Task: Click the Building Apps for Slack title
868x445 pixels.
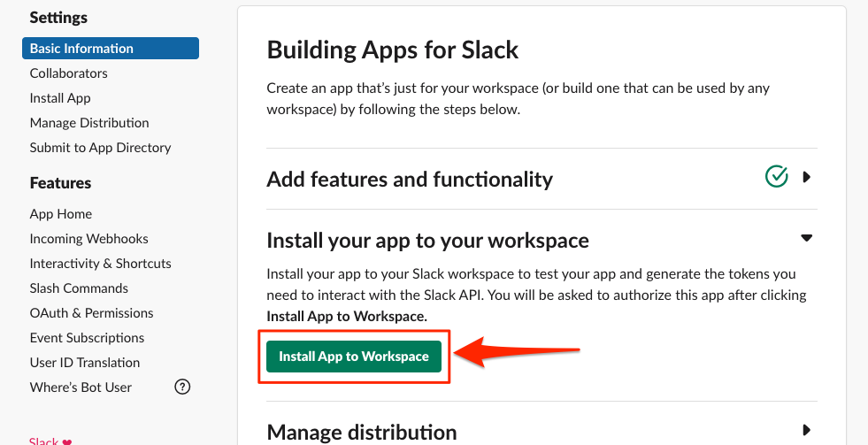Action: pyautogui.click(x=393, y=50)
